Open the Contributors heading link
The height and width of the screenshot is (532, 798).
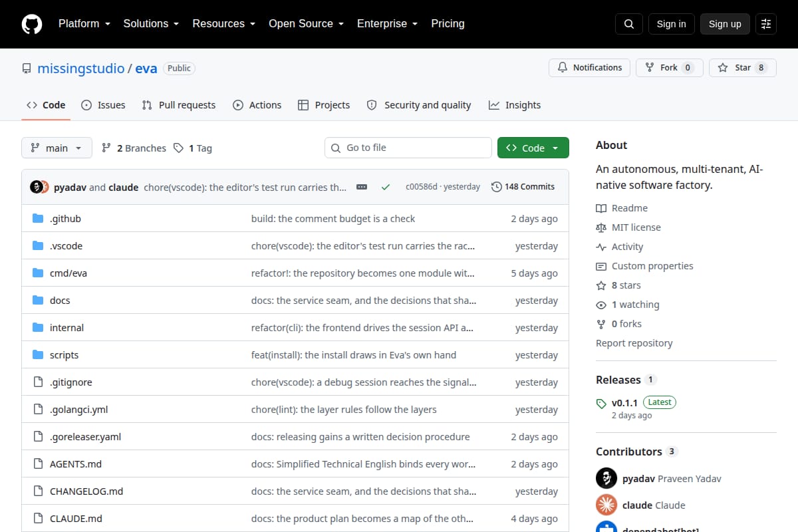(x=629, y=452)
